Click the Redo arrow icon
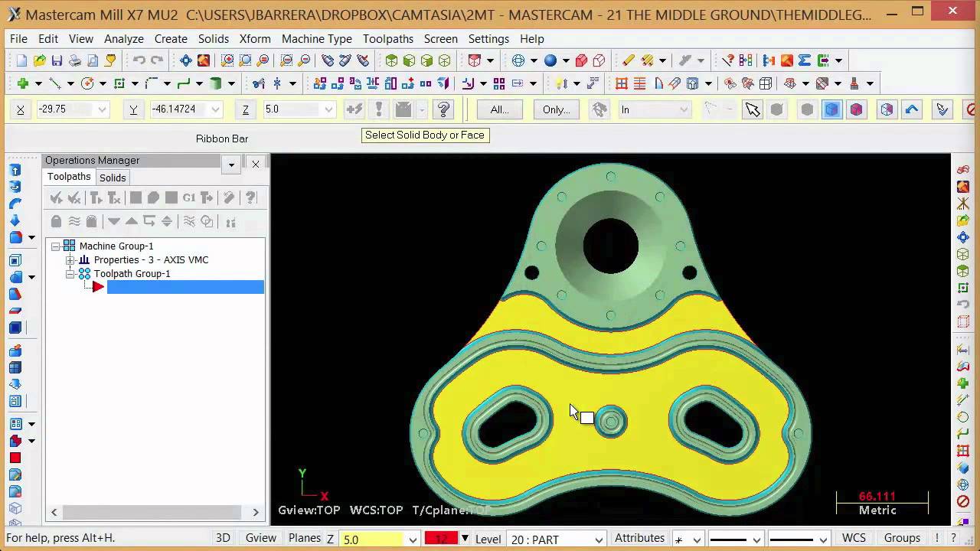 (157, 60)
